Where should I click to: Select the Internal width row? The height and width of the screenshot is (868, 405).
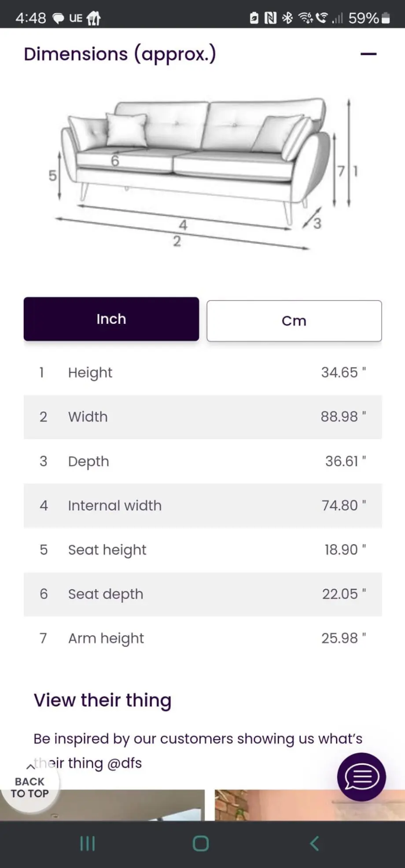[x=203, y=505]
